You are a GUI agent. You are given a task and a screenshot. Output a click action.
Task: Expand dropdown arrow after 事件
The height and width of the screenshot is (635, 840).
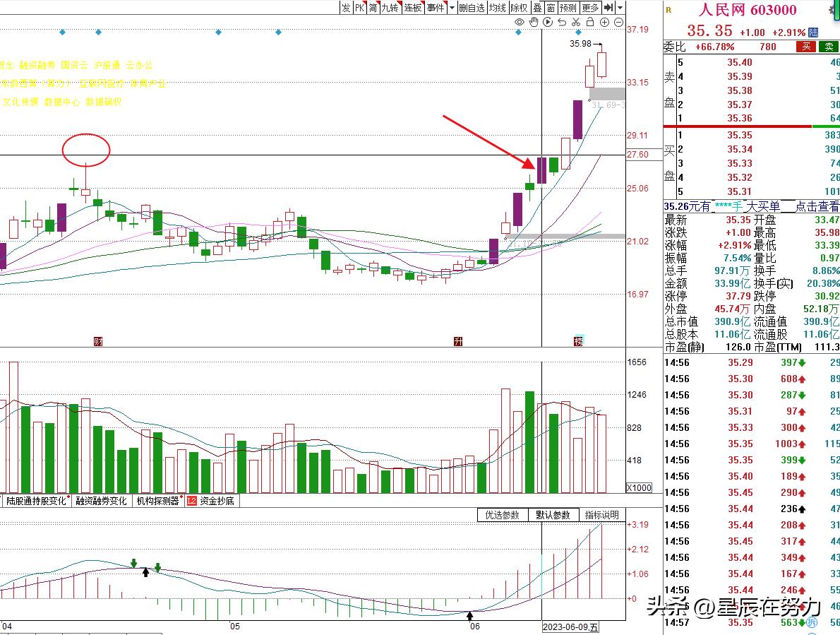point(452,8)
